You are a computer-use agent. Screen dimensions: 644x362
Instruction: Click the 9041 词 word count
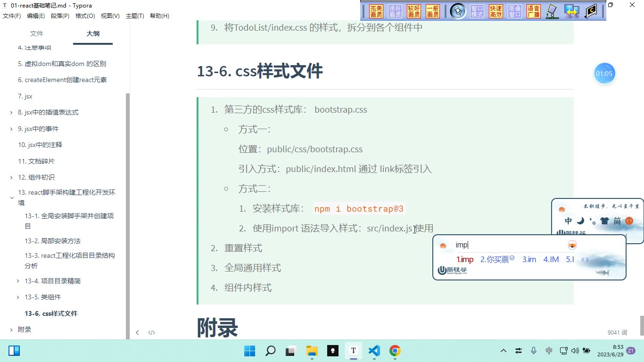[617, 333]
